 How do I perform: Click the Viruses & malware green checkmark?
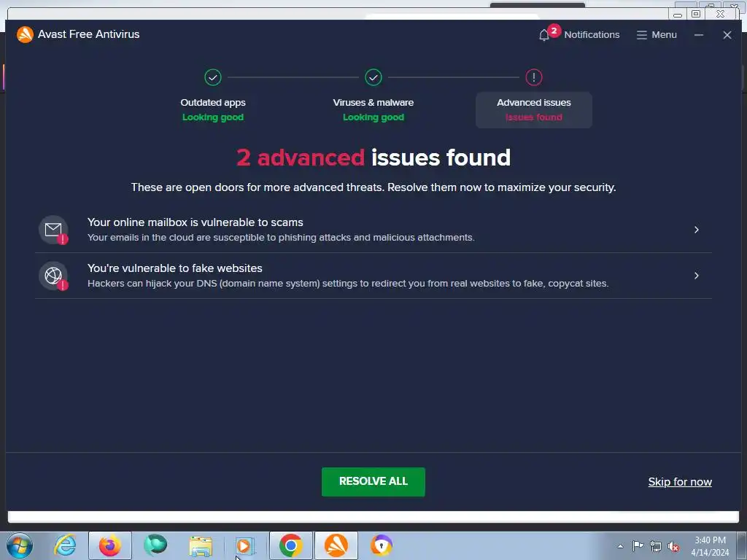[x=373, y=77]
